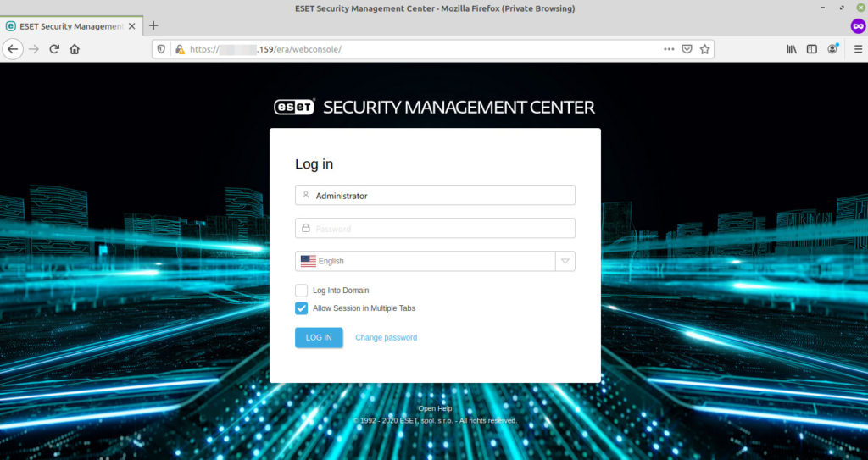The image size is (868, 460).
Task: Open Firefox account icon
Action: click(x=832, y=49)
